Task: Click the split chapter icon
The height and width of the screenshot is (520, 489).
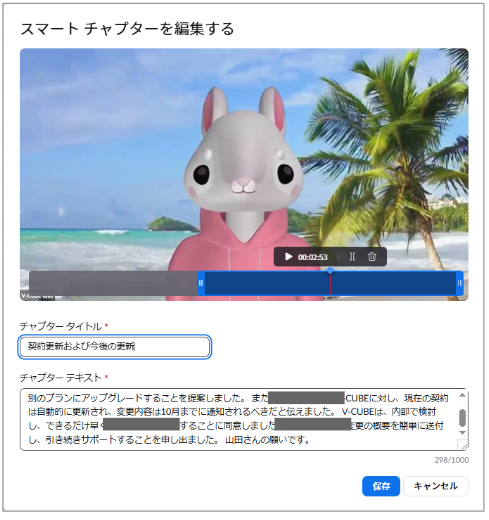Action: [352, 257]
